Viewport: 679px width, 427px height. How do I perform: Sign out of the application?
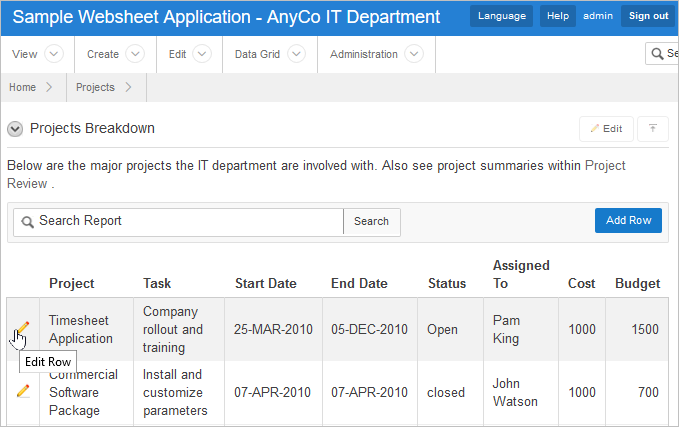[x=648, y=16]
